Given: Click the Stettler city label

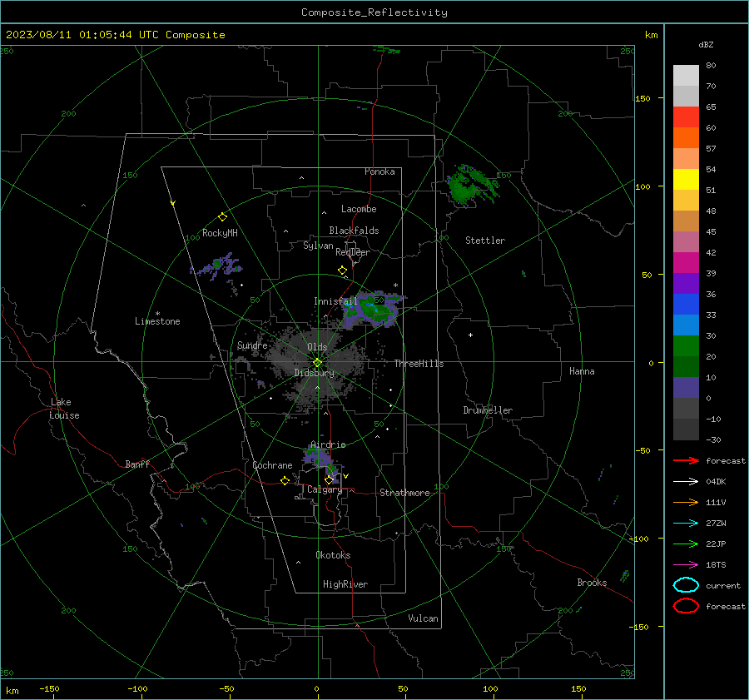Looking at the screenshot, I should pos(485,241).
